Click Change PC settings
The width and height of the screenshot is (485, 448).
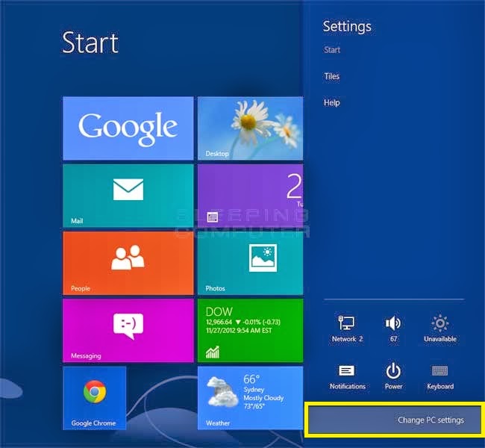(x=394, y=420)
